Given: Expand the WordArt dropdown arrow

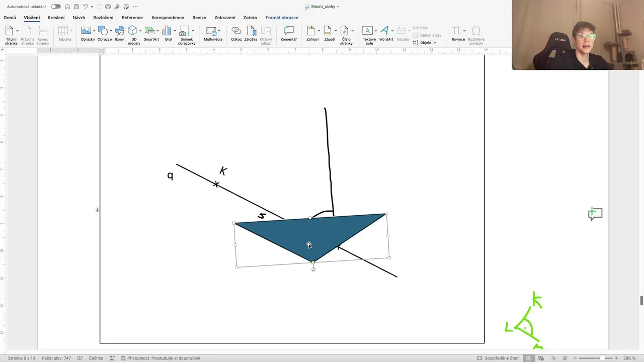Looking at the screenshot, I should tap(392, 31).
